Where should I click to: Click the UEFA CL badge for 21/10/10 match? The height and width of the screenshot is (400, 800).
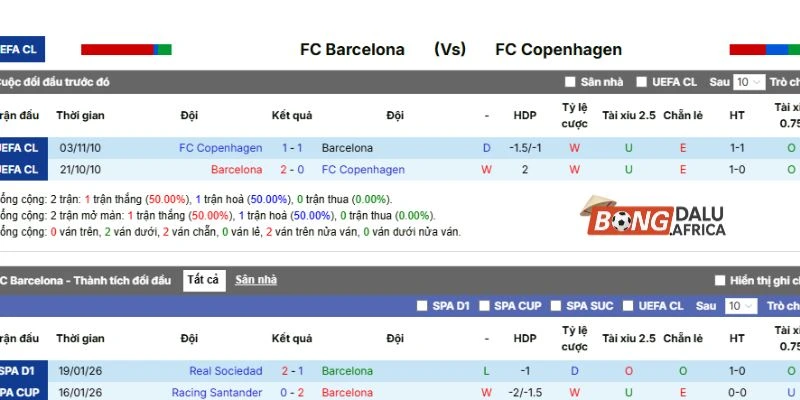[20, 170]
